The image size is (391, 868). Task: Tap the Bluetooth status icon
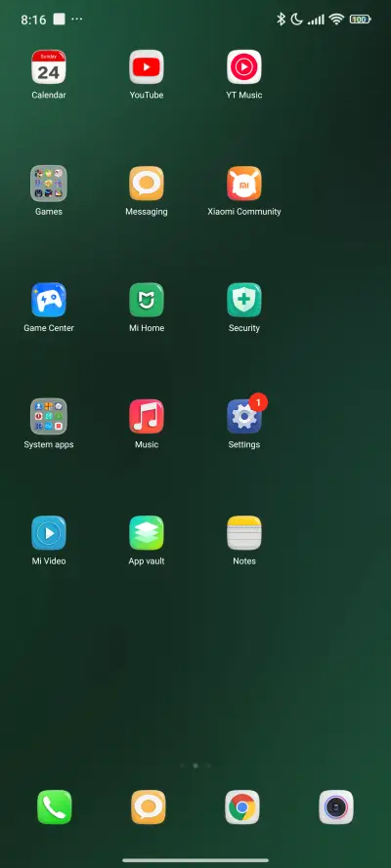(x=281, y=20)
